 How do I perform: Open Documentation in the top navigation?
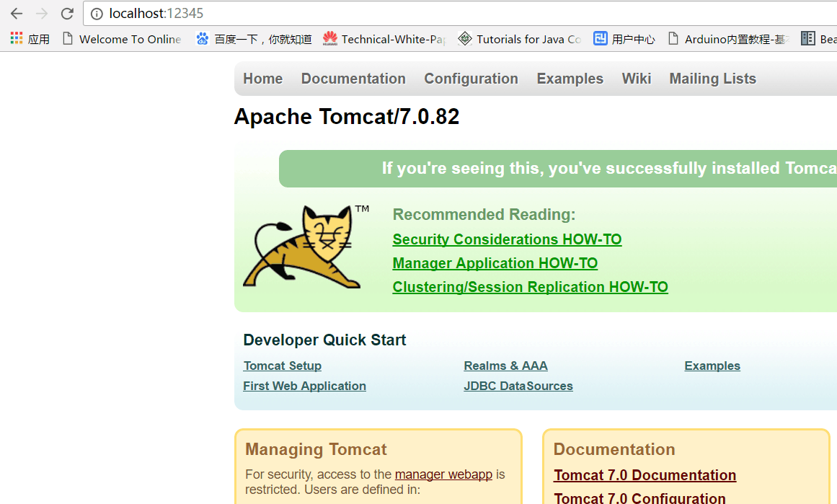[353, 79]
